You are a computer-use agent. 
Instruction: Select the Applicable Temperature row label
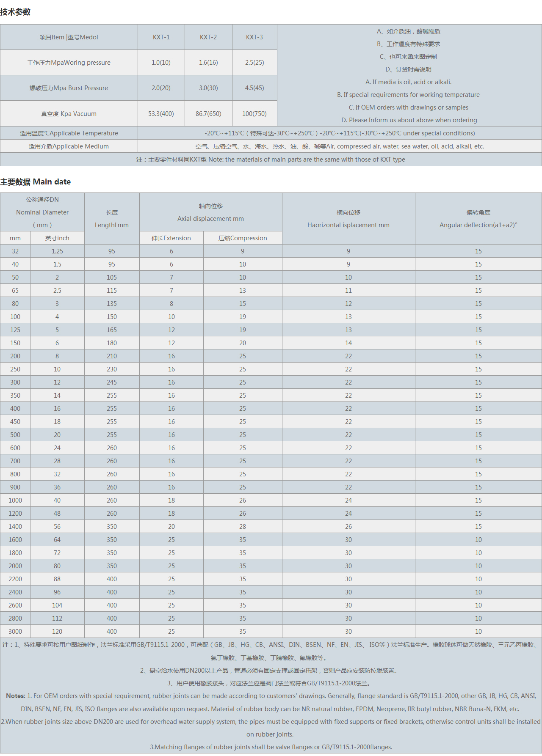click(69, 133)
